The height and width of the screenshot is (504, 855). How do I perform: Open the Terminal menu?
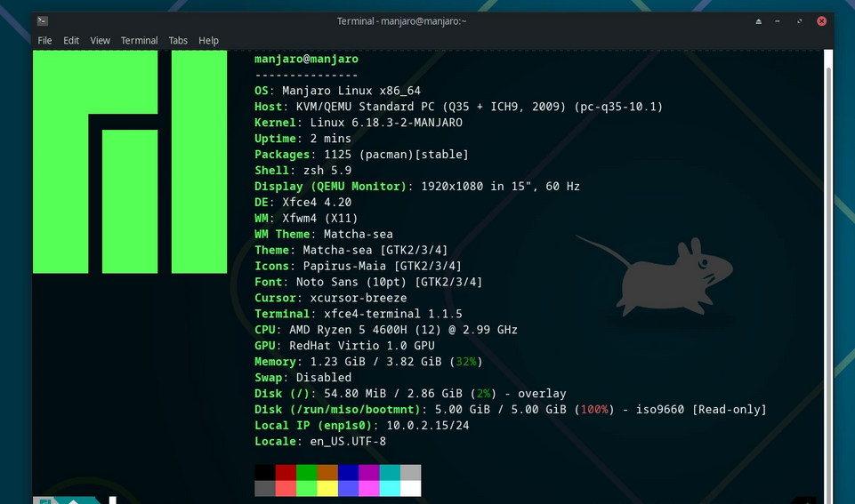click(139, 40)
